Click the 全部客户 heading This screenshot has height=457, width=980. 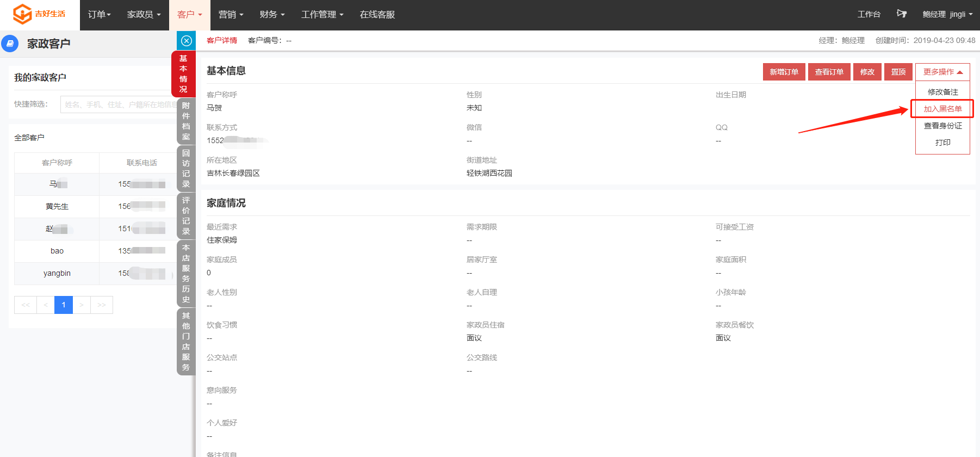pos(29,138)
